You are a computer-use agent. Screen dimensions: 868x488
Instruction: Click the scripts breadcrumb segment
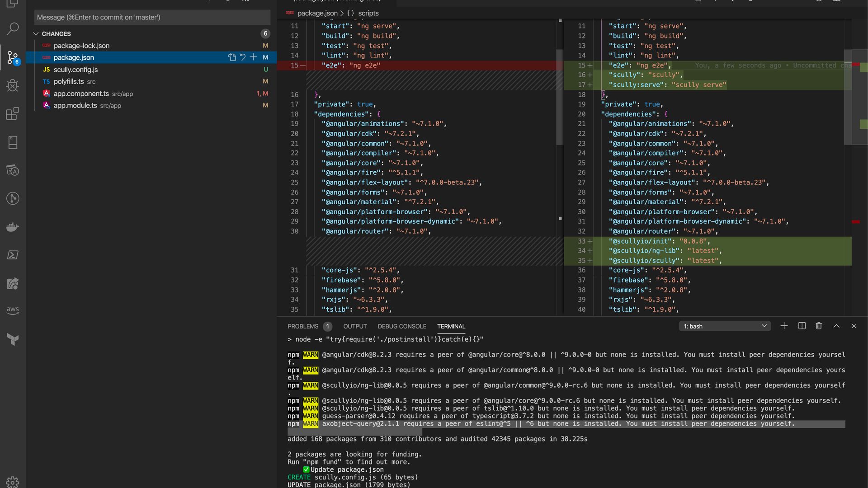(x=368, y=13)
